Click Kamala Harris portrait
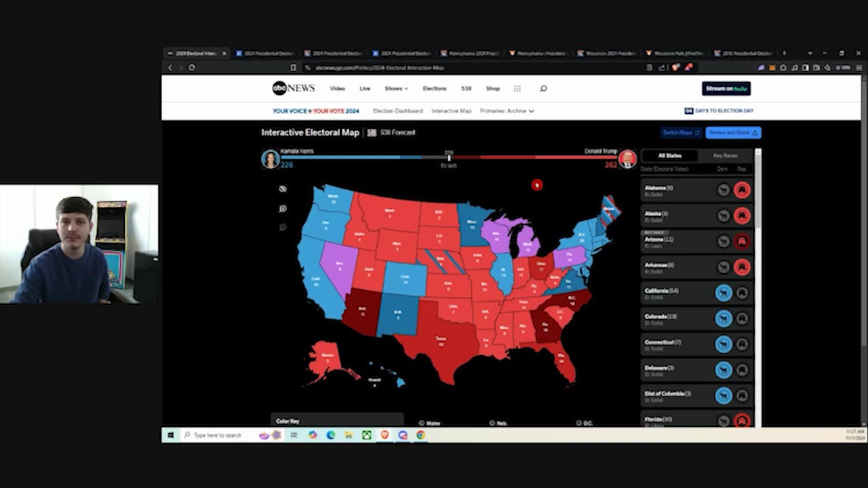 [x=271, y=159]
